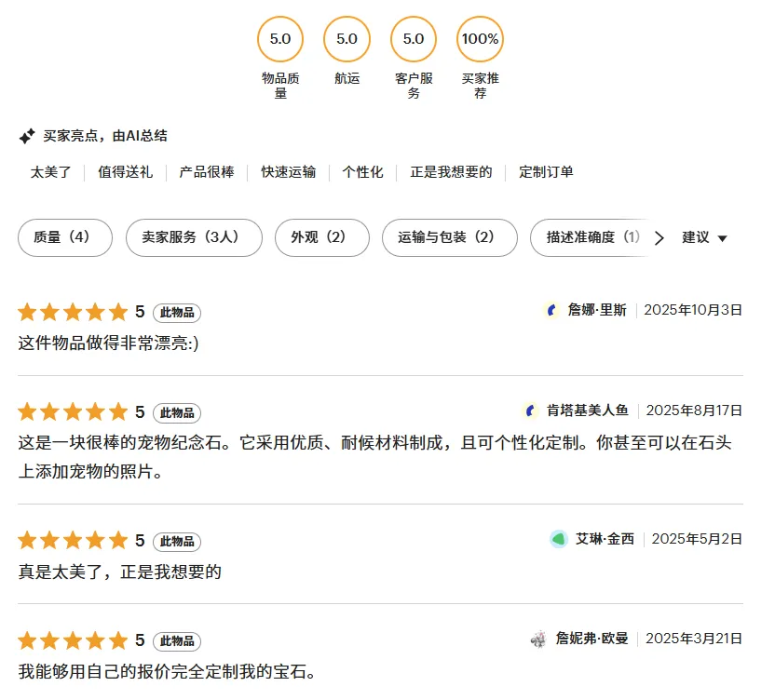775x700 pixels.
Task: Click the 100% 买家推荐 circle
Action: pyautogui.click(x=480, y=39)
